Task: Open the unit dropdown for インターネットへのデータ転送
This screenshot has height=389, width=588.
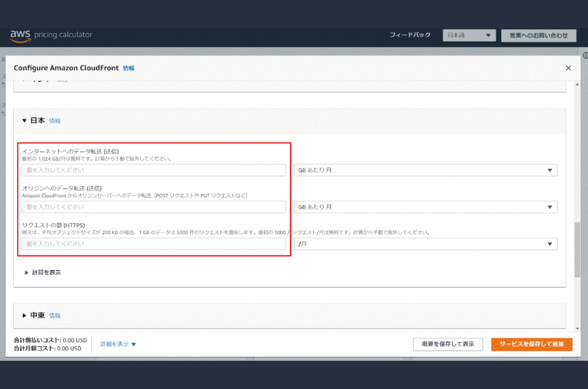Action: (425, 170)
